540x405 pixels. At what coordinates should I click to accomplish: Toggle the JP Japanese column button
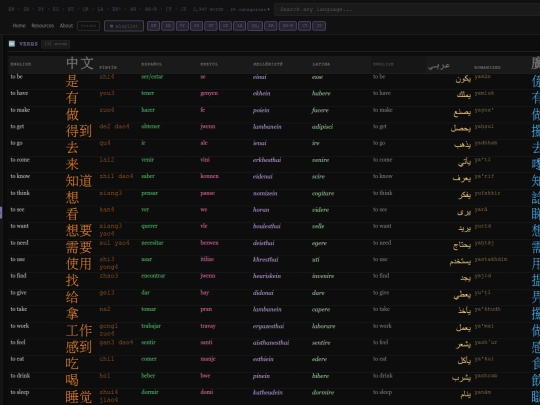[319, 26]
